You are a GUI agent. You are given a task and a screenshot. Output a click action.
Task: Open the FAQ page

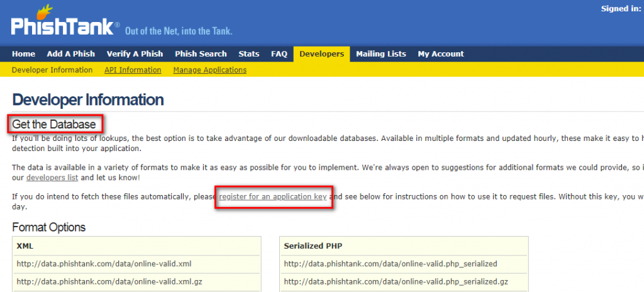[279, 54]
